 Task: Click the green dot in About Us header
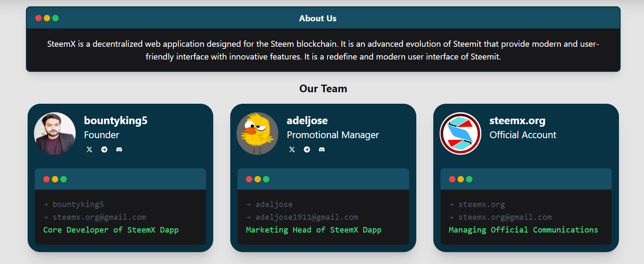55,18
